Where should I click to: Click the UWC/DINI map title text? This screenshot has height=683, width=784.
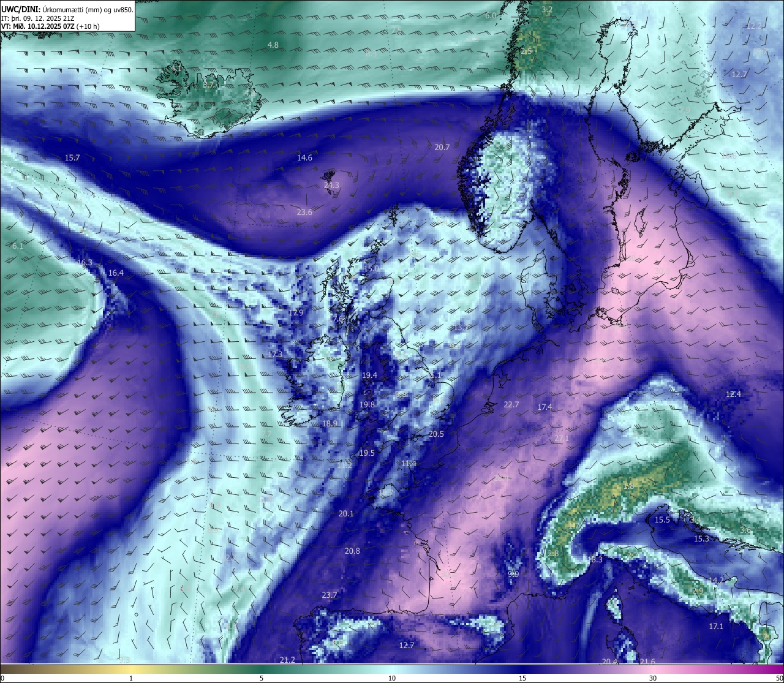pos(67,9)
